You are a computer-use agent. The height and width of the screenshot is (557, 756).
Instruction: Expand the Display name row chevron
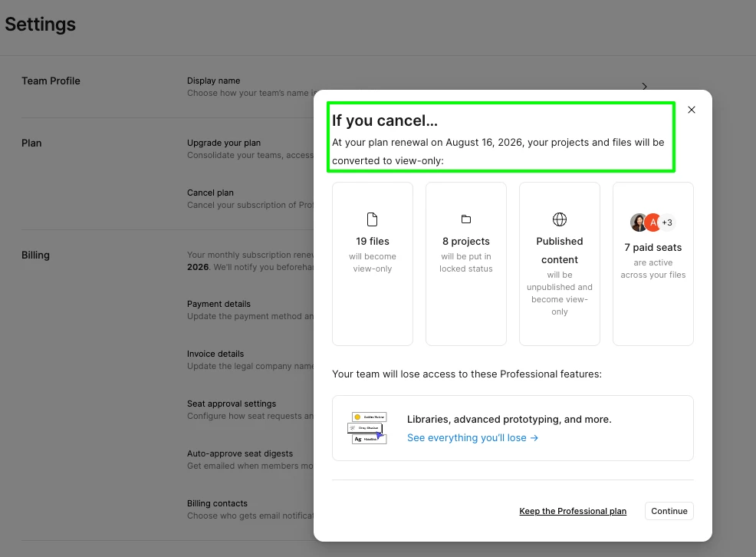click(x=645, y=87)
